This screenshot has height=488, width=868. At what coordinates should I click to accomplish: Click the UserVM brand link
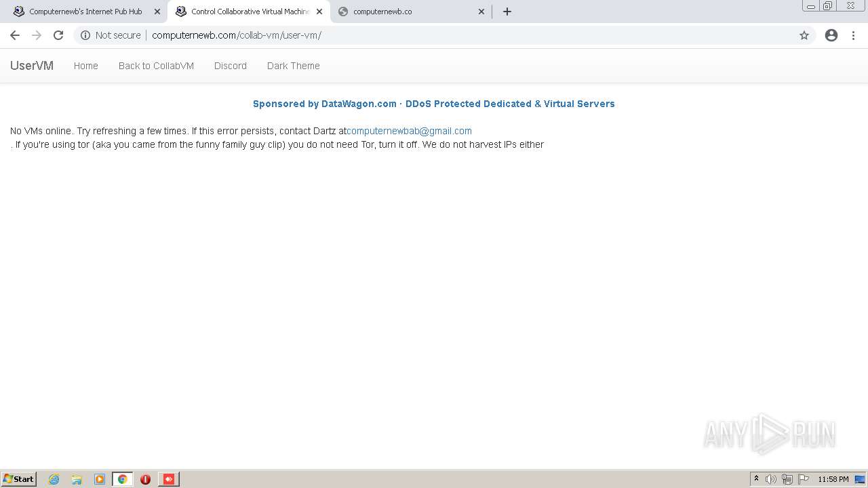pos(32,66)
